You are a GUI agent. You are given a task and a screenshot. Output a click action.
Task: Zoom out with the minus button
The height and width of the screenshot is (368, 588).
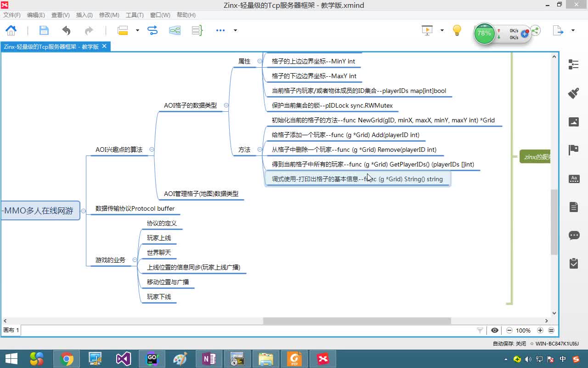pos(509,330)
